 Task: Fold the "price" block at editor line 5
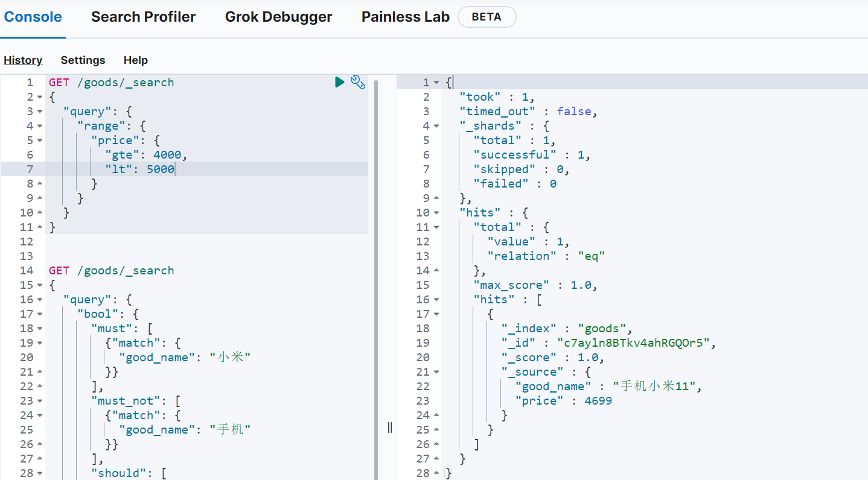pos(40,141)
